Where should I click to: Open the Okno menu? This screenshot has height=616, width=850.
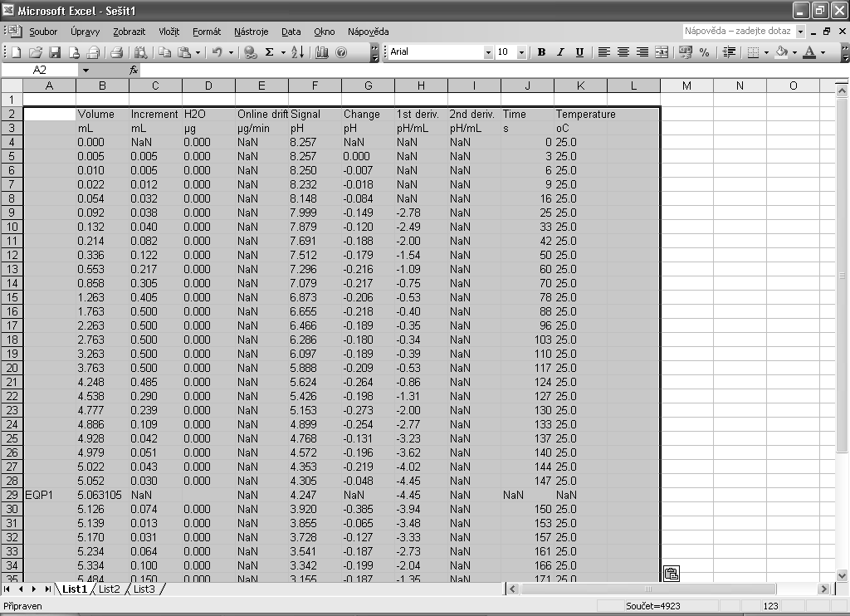(x=325, y=32)
